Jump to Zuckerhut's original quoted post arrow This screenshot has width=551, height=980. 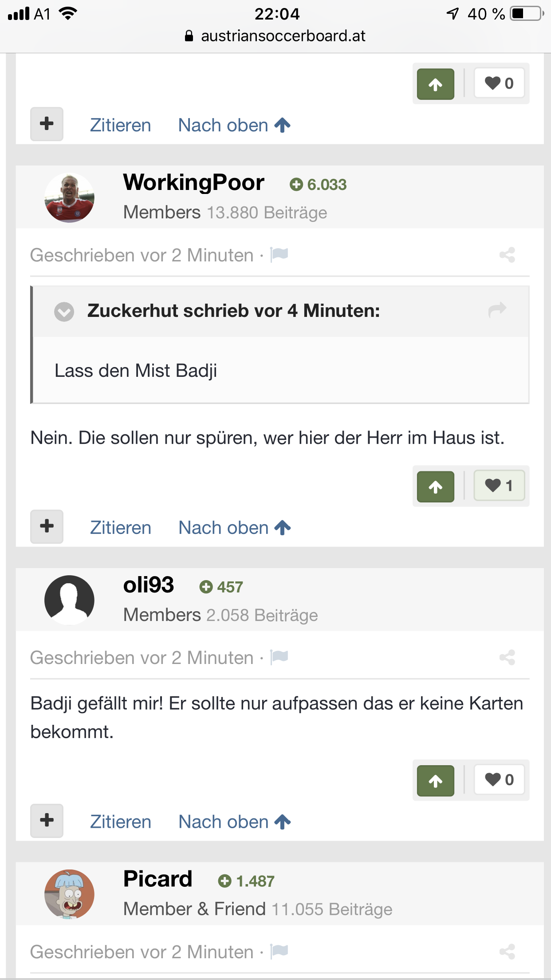point(497,310)
